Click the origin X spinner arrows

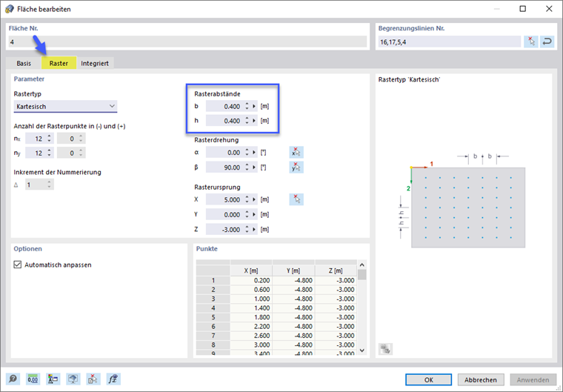(x=247, y=199)
